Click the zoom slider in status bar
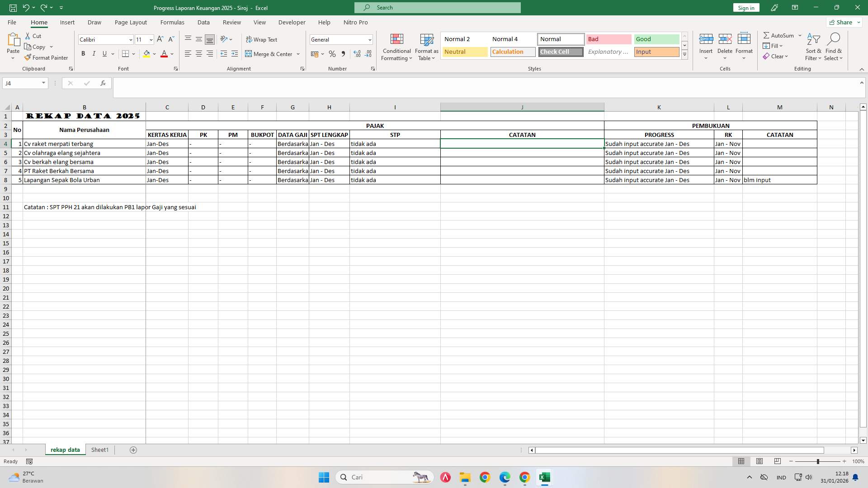 tap(817, 461)
